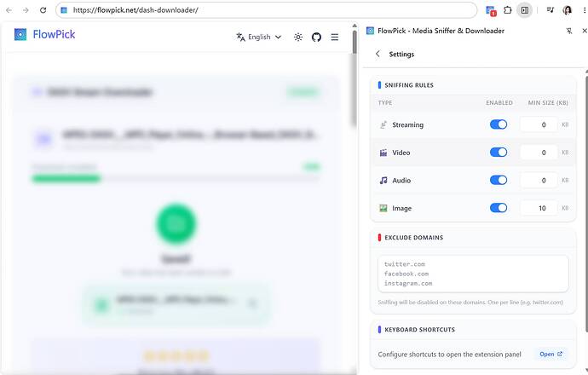Open the hamburger menu on FlowPick site
Screen dimensions: 588x375
(335, 37)
